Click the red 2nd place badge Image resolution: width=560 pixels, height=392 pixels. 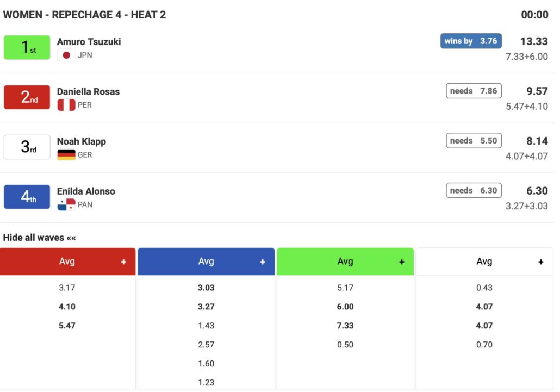pos(27,97)
